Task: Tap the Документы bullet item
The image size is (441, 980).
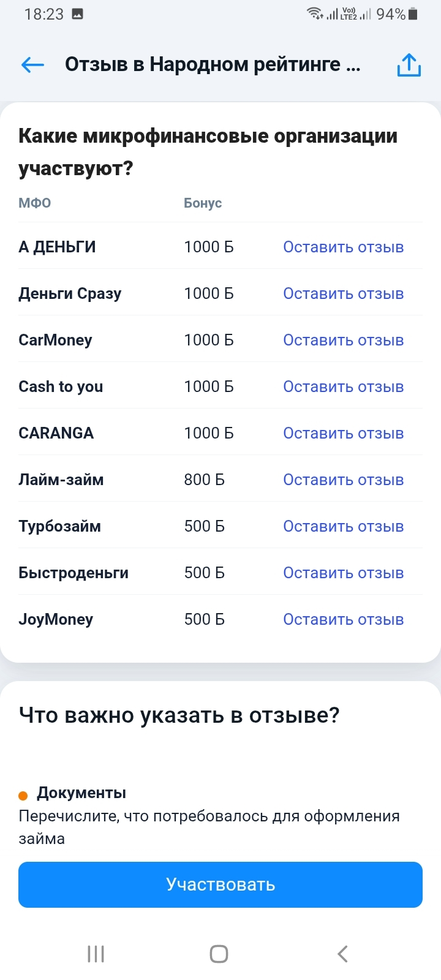Action: [x=81, y=793]
